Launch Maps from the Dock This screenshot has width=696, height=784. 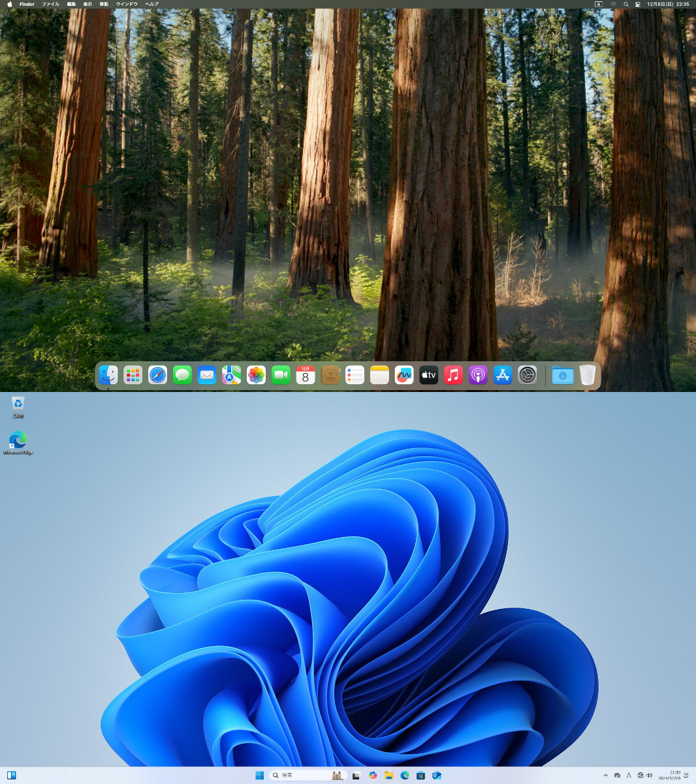coord(232,375)
